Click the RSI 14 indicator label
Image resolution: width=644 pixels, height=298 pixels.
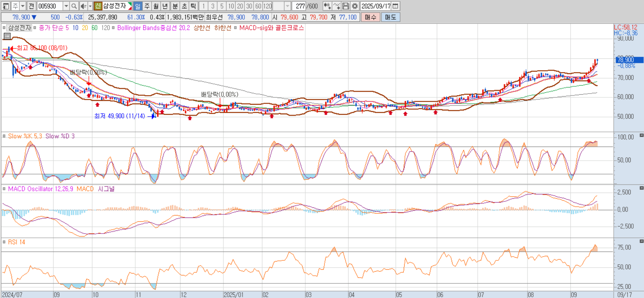click(x=16, y=242)
